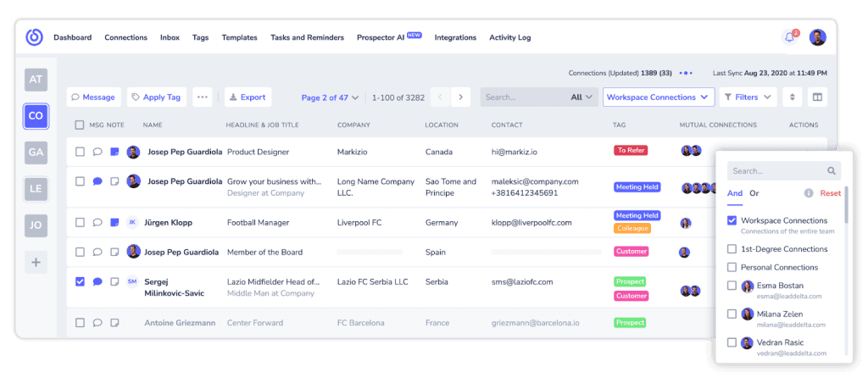Open Tasks and Reminders
The width and height of the screenshot is (868, 378).
click(307, 37)
